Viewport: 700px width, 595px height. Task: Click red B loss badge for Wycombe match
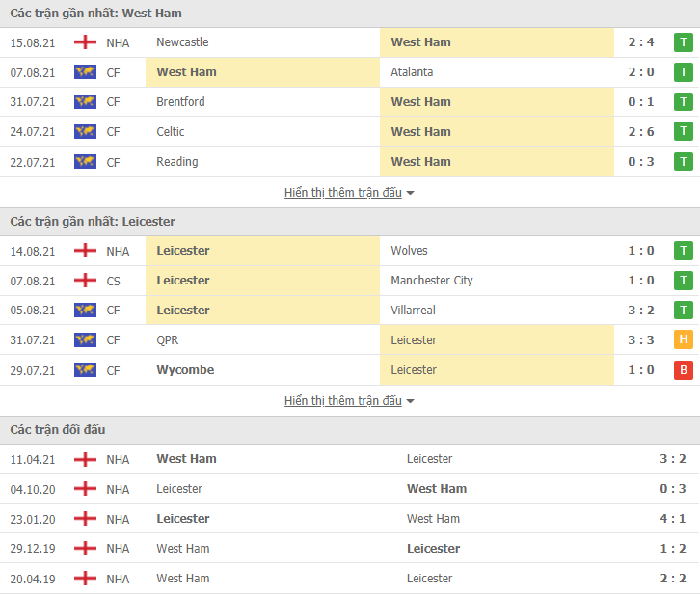[x=683, y=370]
